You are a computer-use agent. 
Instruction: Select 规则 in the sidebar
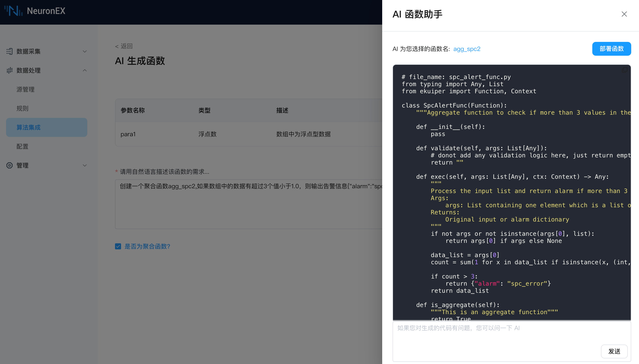click(x=22, y=108)
